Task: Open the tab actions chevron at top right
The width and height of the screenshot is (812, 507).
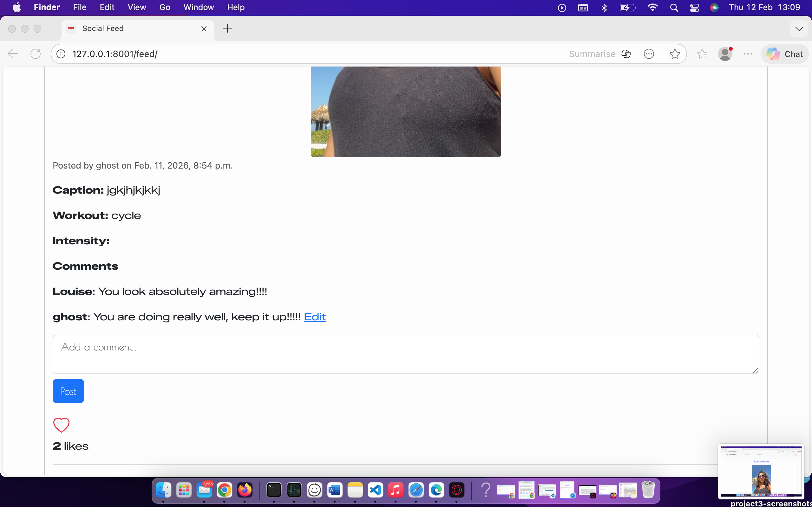Action: click(x=799, y=29)
